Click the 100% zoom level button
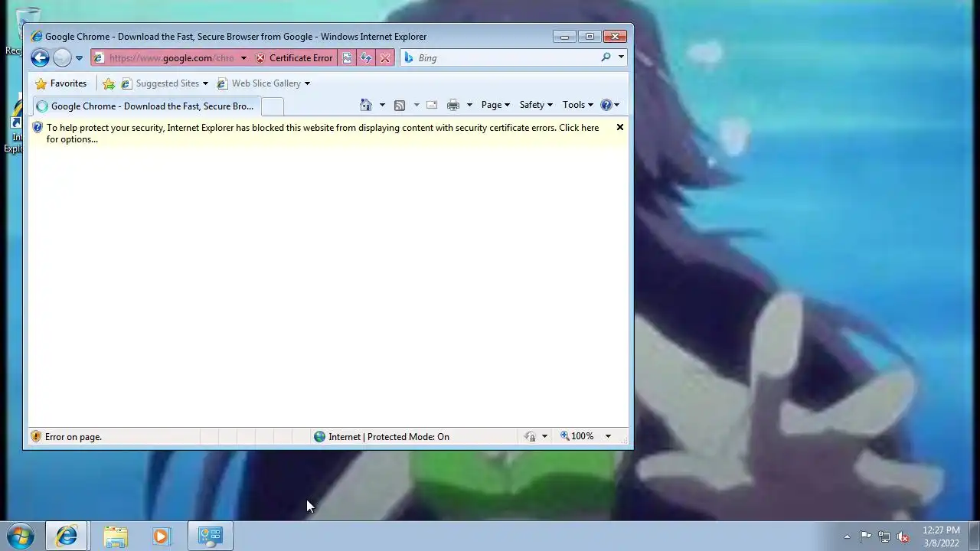The height and width of the screenshot is (551, 980). (x=577, y=436)
